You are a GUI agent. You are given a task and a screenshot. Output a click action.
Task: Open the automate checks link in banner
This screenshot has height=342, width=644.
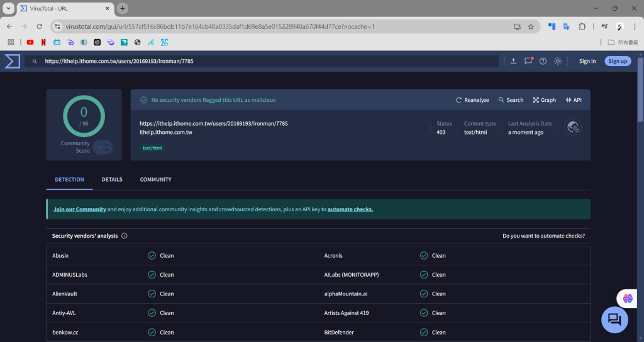pyautogui.click(x=350, y=209)
